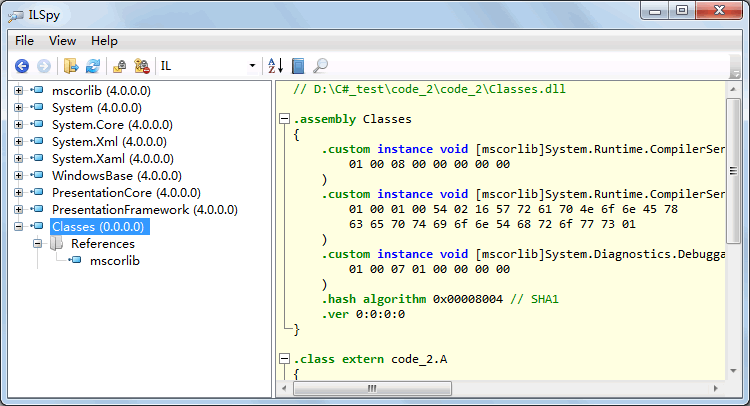Image resolution: width=750 pixels, height=406 pixels.
Task: Expand the System.Xml assembly node
Action: [x=19, y=142]
